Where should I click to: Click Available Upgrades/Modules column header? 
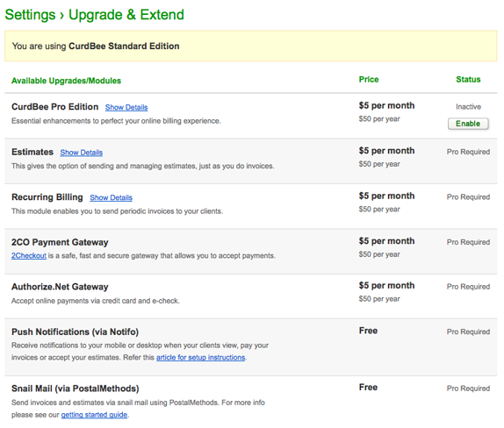point(66,81)
